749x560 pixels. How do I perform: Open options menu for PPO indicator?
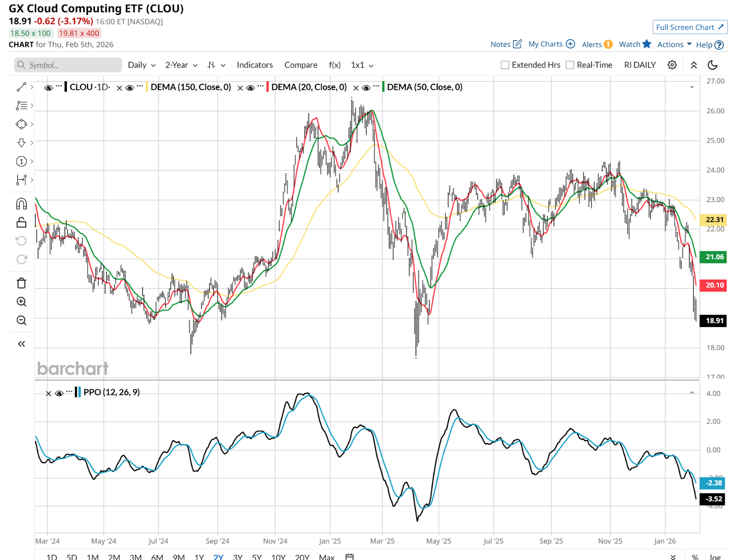pos(69,392)
